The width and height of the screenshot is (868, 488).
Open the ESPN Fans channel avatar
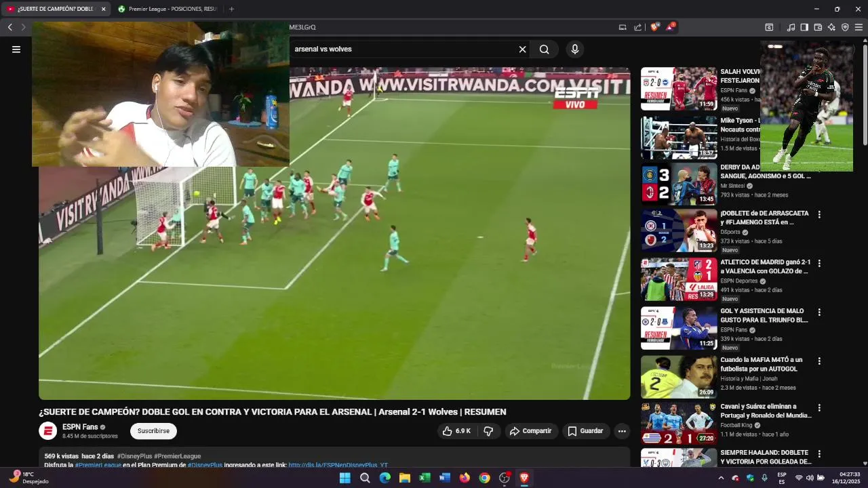coord(48,431)
